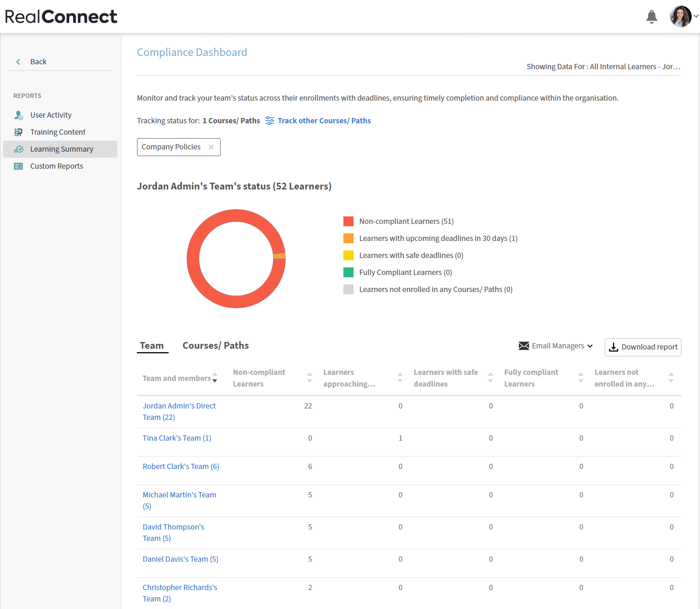This screenshot has width=700, height=609.
Task: Remove the Company Policies chip
Action: pos(211,147)
